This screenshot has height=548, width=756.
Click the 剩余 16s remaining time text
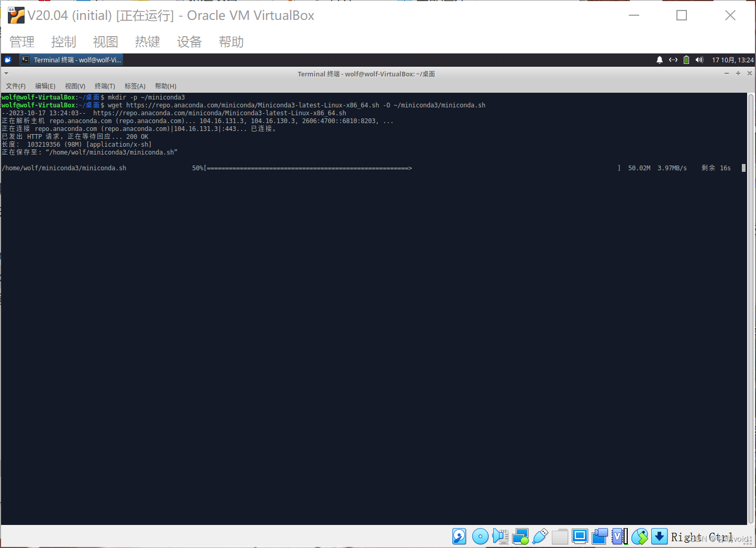click(x=716, y=168)
